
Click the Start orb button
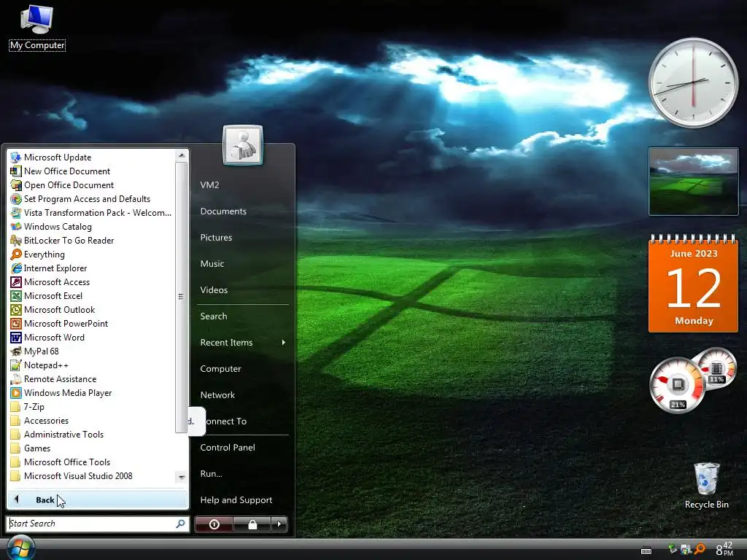21,548
